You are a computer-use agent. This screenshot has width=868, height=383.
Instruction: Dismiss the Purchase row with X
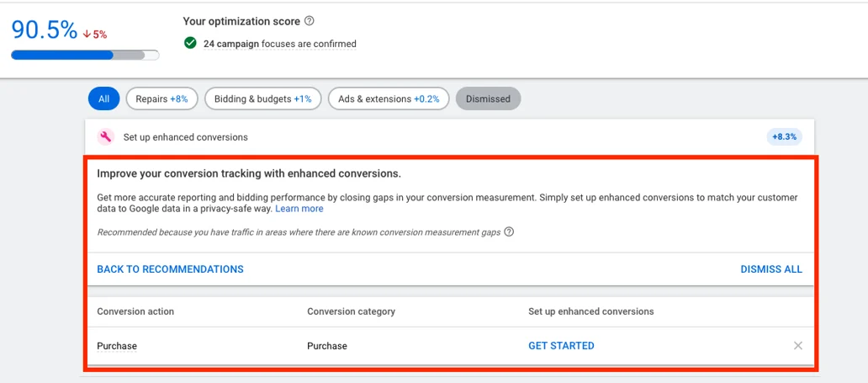pos(797,346)
